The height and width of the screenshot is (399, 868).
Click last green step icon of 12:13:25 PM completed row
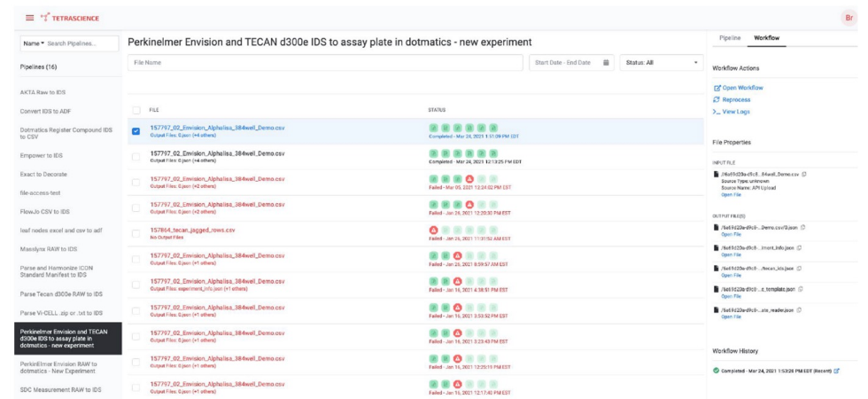coord(494,153)
